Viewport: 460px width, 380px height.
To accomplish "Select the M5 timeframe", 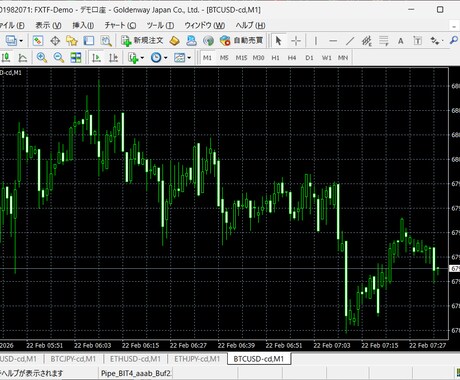I will point(224,58).
